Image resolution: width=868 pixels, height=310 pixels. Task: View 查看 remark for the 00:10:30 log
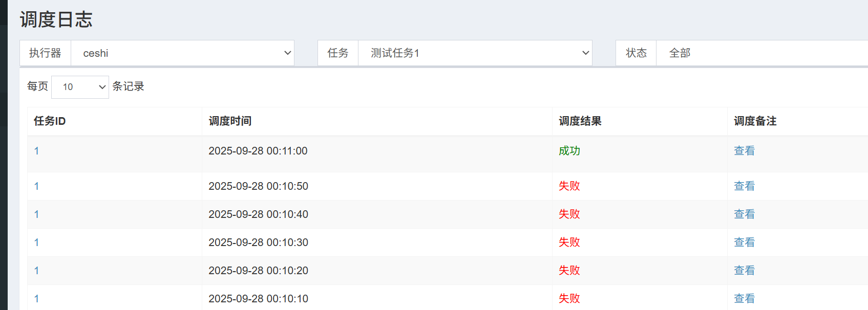coord(744,242)
